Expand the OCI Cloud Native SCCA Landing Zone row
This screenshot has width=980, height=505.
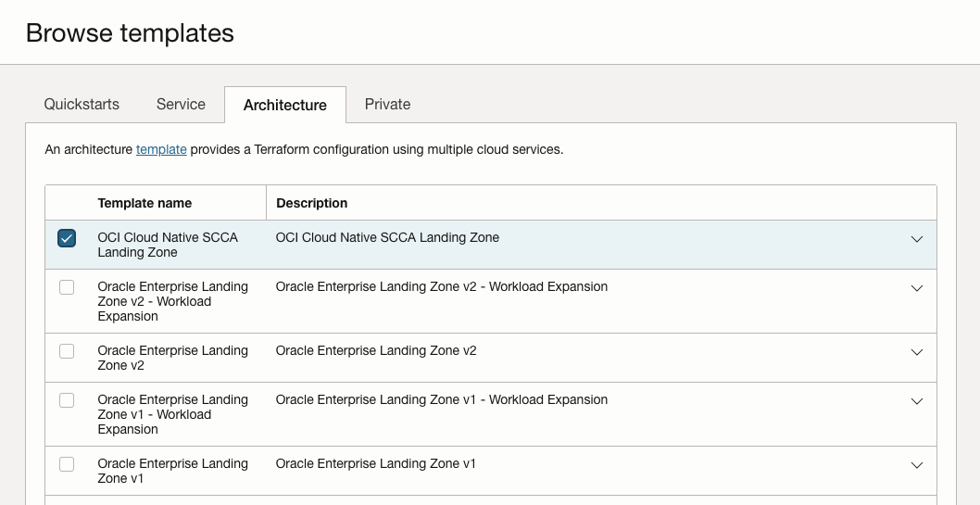[x=917, y=239]
